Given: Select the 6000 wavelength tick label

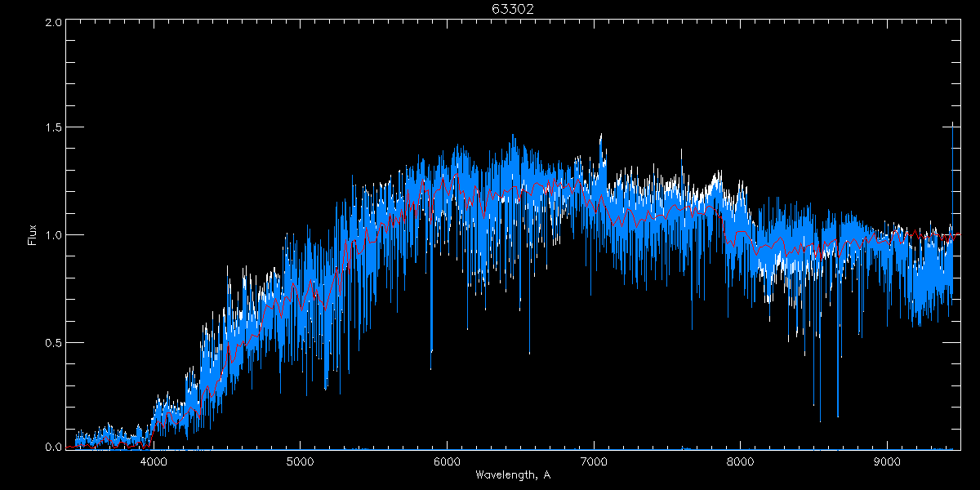Looking at the screenshot, I should point(447,461).
